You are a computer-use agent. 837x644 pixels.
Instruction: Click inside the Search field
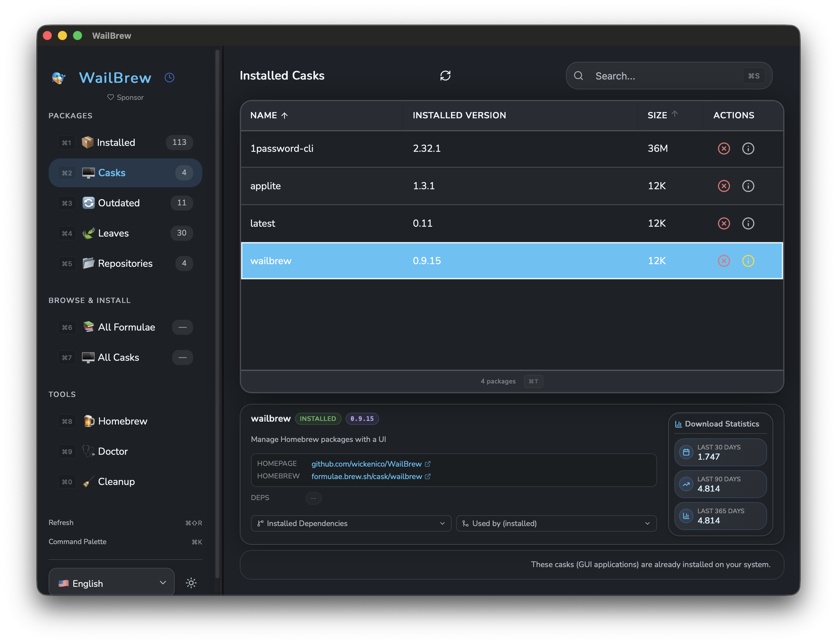point(651,76)
